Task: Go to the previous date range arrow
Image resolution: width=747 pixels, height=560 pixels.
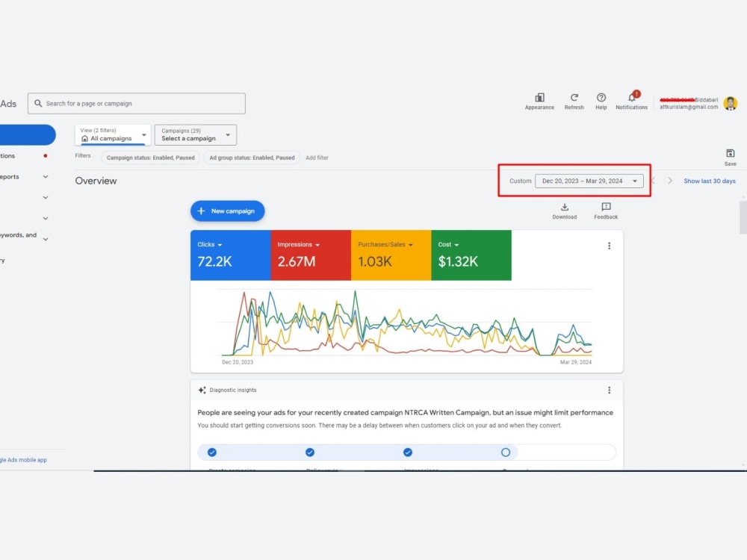Action: tap(653, 181)
